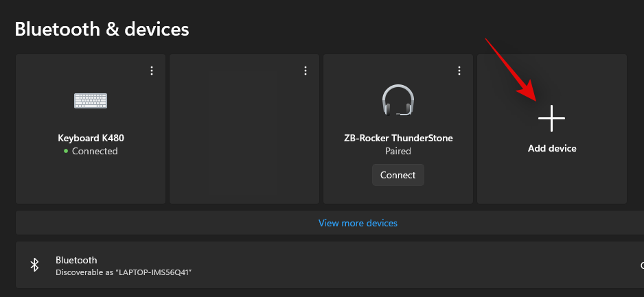Screen dimensions: 644x297
Task: Click the headset icon for ZB-Rocker ThunderStone
Action: click(x=398, y=100)
